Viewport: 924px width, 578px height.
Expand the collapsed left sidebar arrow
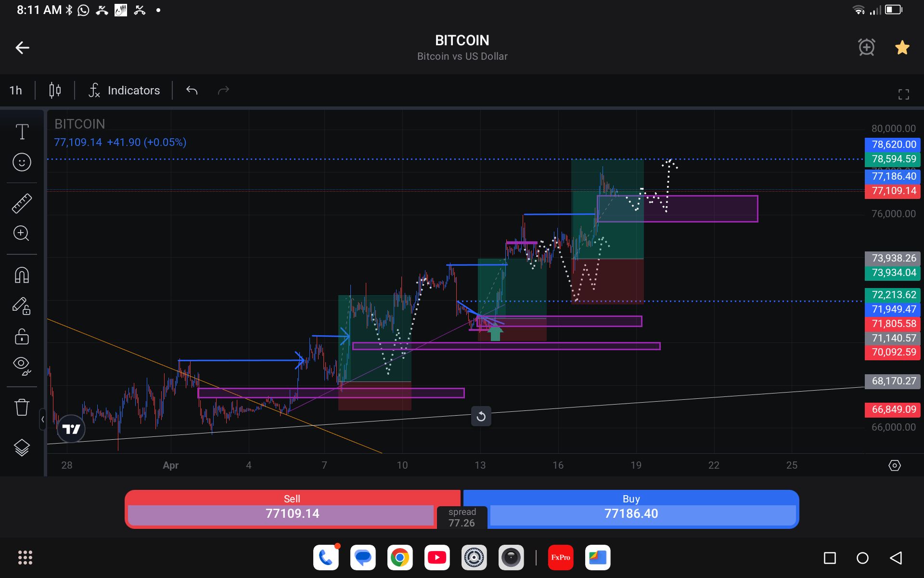point(43,420)
